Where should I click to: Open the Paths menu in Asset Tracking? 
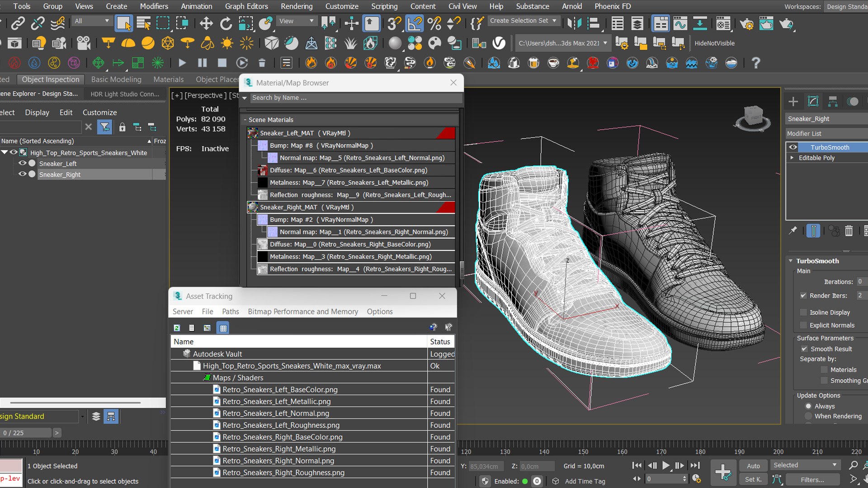click(x=230, y=312)
